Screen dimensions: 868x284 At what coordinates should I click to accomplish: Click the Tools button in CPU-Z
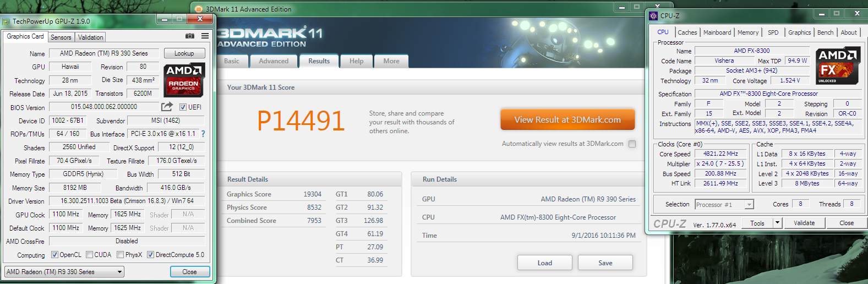(757, 223)
